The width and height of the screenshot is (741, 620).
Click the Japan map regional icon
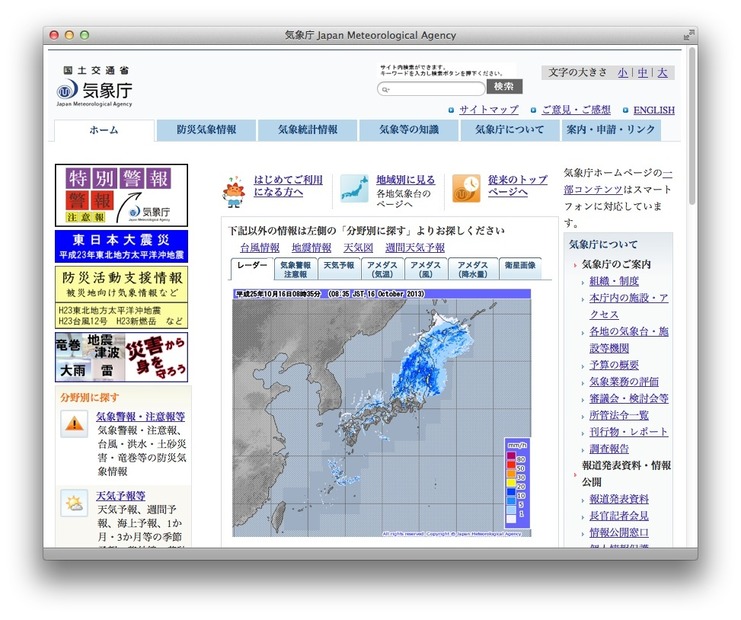[x=354, y=189]
